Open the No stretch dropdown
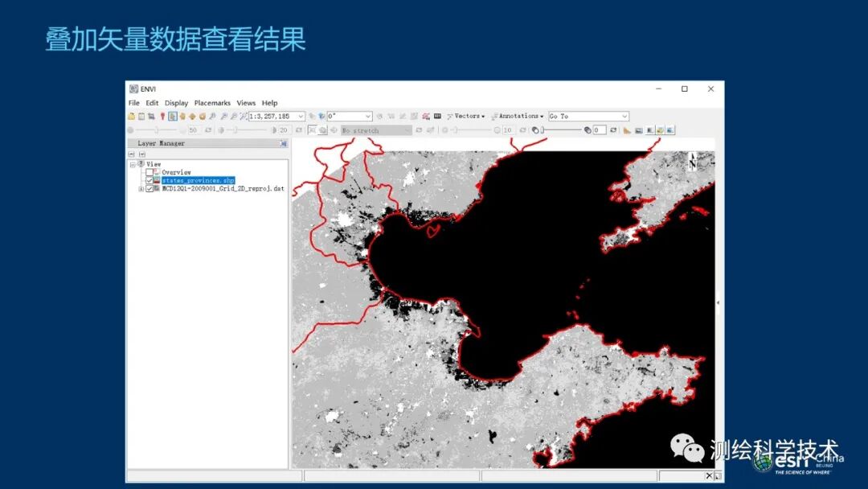Viewport: 868px width, 489px height. [407, 130]
